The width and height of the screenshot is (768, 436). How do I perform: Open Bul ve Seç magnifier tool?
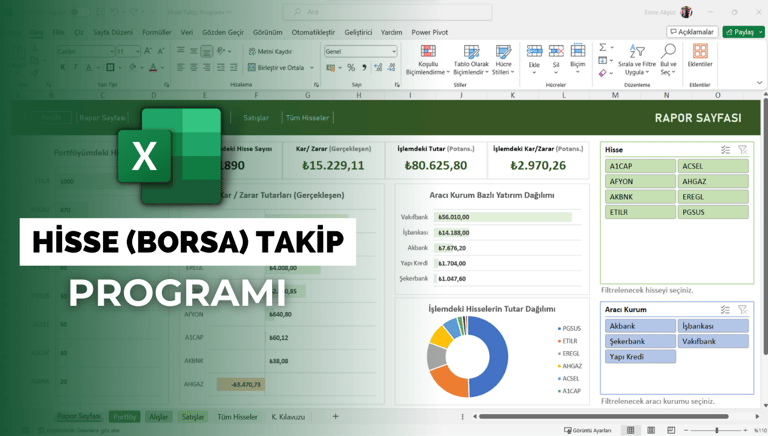668,60
